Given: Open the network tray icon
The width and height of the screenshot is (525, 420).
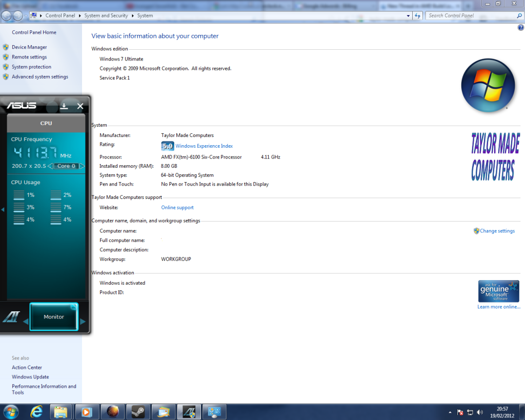Looking at the screenshot, I should [x=470, y=412].
